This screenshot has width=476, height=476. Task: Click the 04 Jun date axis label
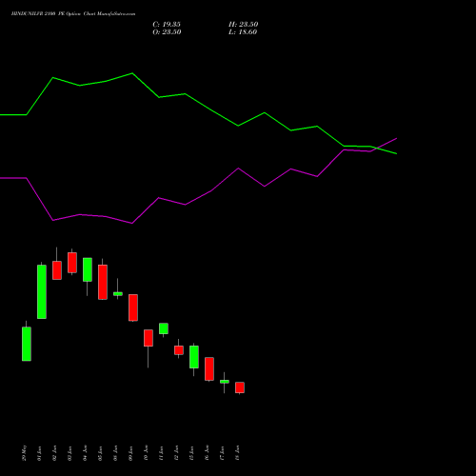coord(86,453)
